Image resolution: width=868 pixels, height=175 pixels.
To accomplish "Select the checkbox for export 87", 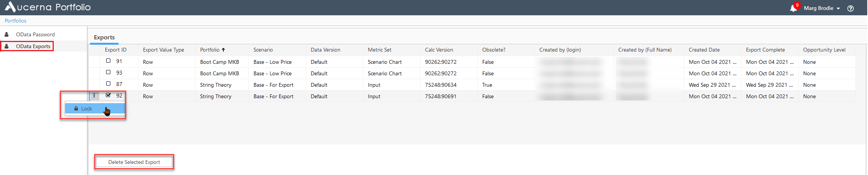I will click(x=108, y=84).
